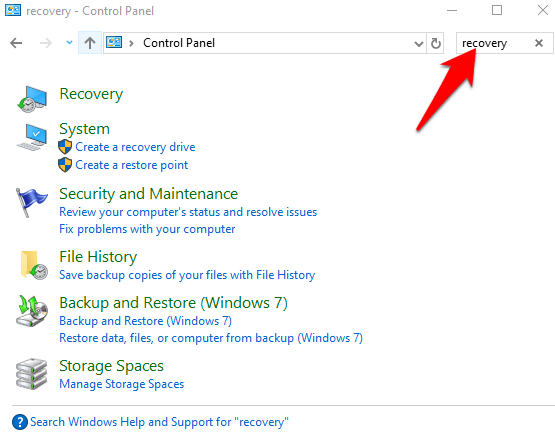Open the blue Backup and Restore (Windows 7) sublink
Viewport: 555px width, 436px height.
pos(145,321)
